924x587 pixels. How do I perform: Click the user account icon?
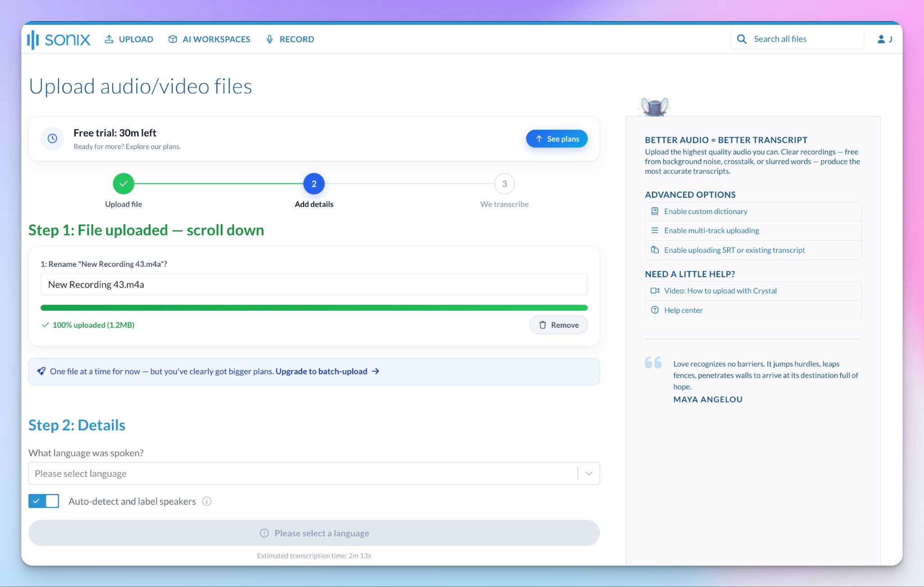[x=881, y=39]
